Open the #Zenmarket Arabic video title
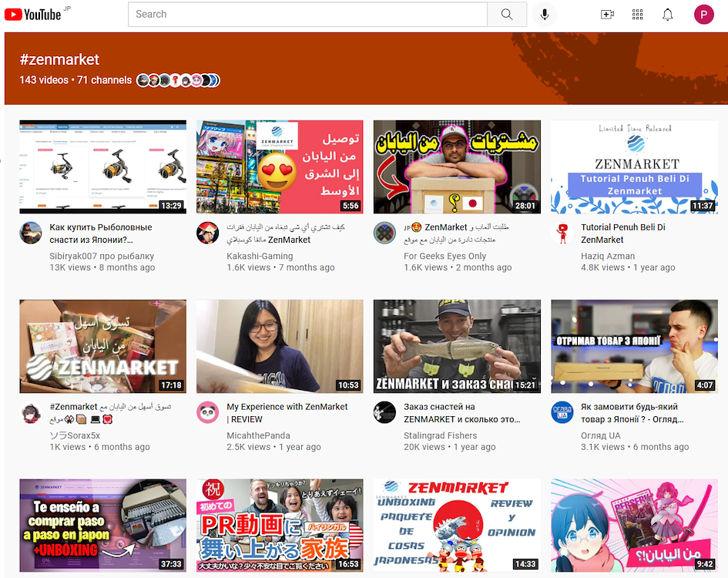Image resolution: width=728 pixels, height=578 pixels. click(110, 412)
